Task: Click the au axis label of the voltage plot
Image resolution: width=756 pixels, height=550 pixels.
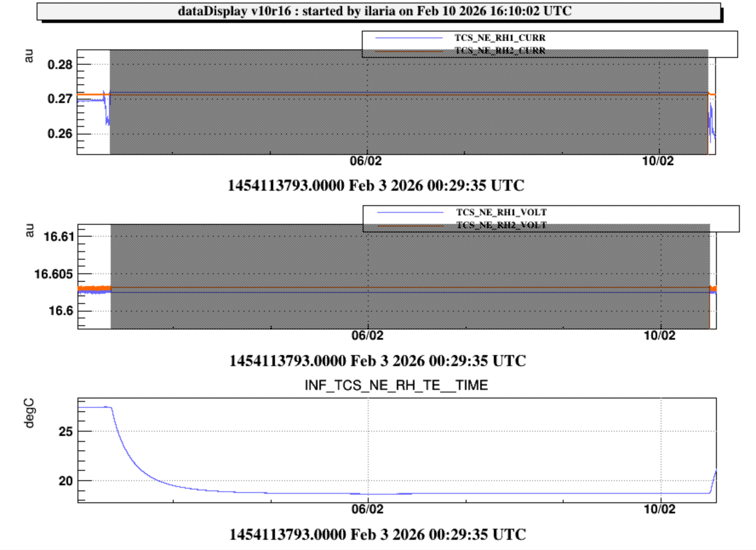Action: point(29,230)
